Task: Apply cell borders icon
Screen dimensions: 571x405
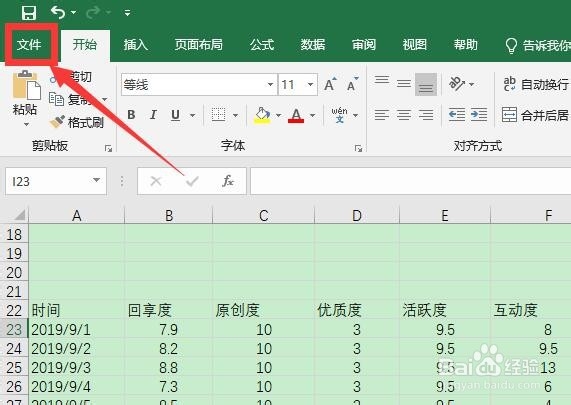Action: (218, 115)
